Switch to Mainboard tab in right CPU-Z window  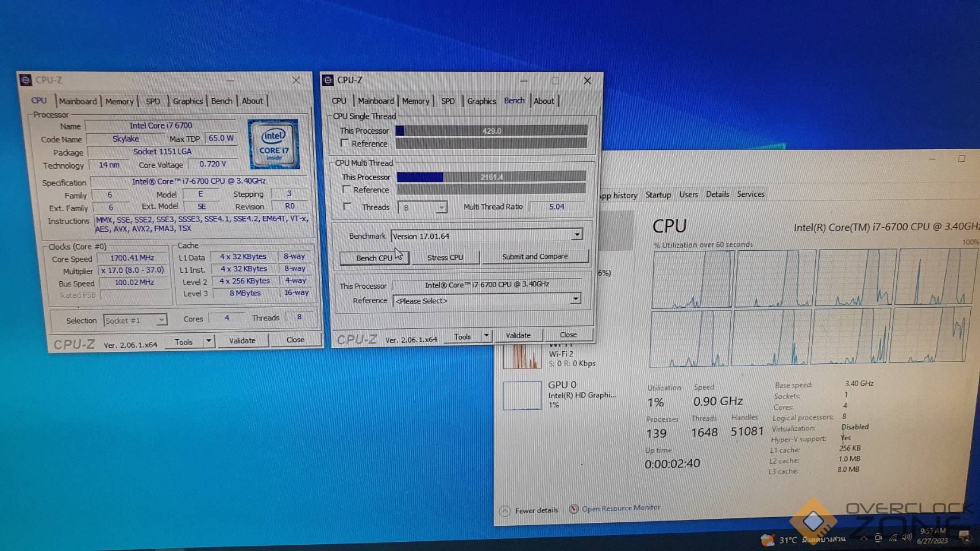coord(376,101)
